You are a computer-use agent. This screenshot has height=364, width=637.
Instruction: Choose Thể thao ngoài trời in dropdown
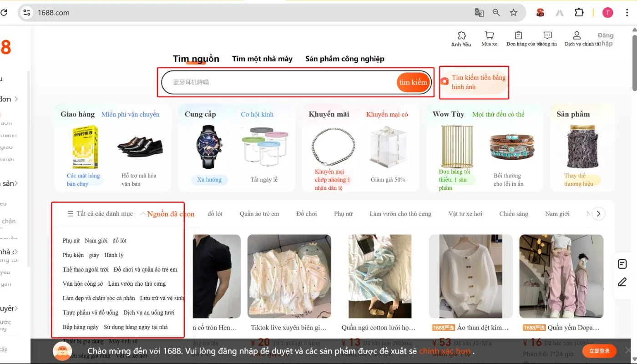pyautogui.click(x=86, y=270)
